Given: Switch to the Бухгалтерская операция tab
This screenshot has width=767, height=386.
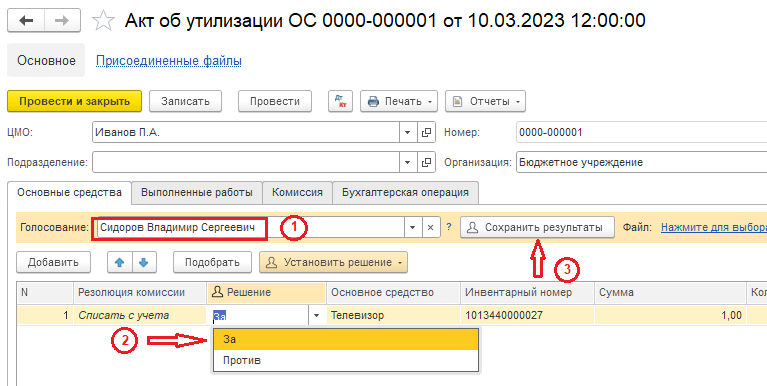Looking at the screenshot, I should [406, 192].
